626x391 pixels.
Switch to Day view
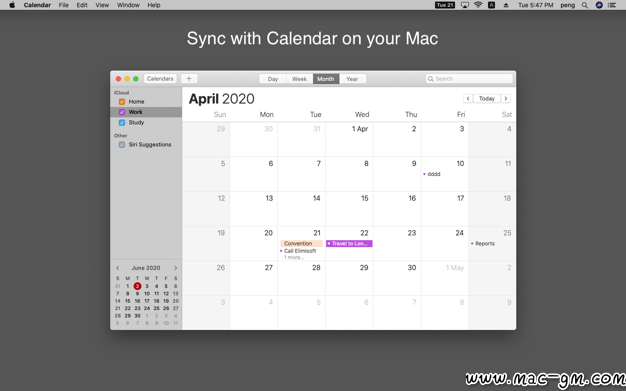click(273, 79)
